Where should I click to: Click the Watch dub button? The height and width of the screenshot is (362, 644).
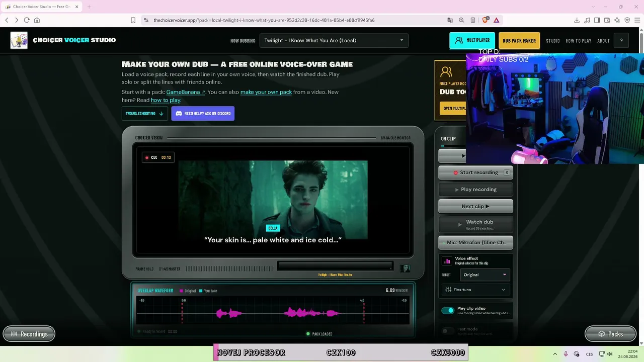[476, 224]
